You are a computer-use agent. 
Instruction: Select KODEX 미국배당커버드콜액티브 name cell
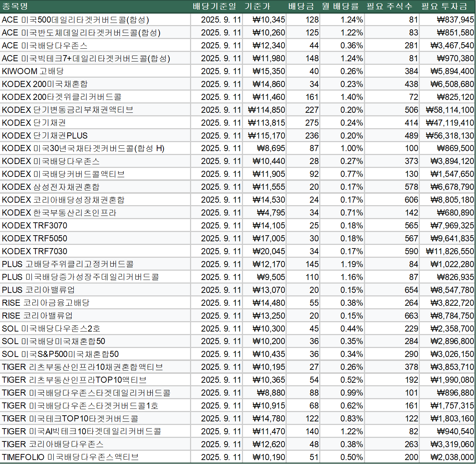95,174
